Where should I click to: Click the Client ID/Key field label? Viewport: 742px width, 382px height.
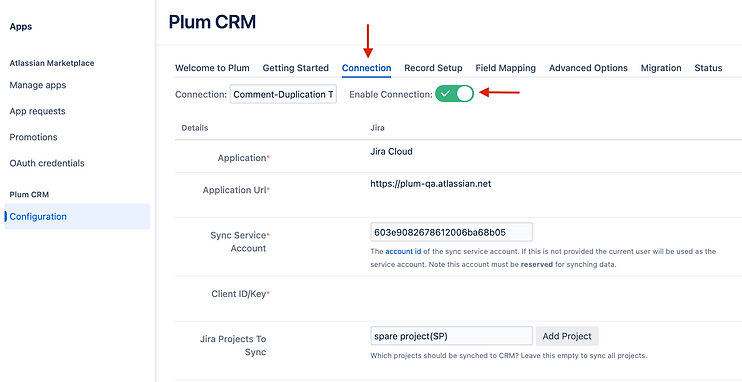click(x=240, y=294)
